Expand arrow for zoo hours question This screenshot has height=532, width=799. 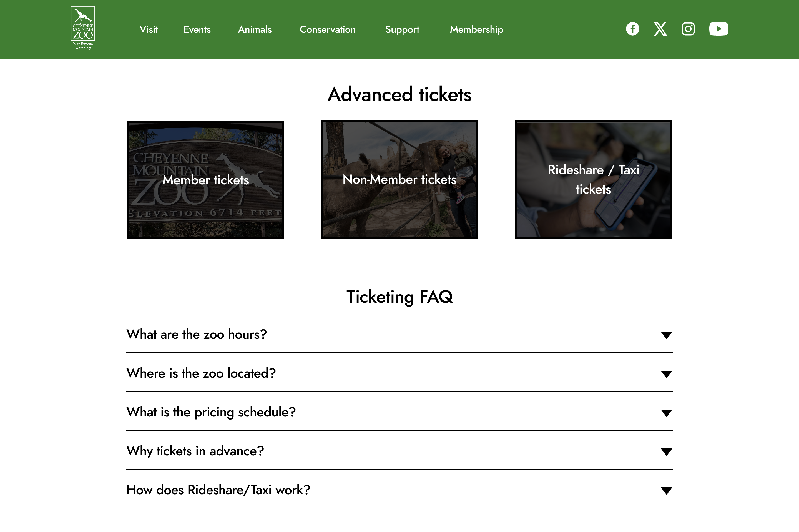coord(666,335)
